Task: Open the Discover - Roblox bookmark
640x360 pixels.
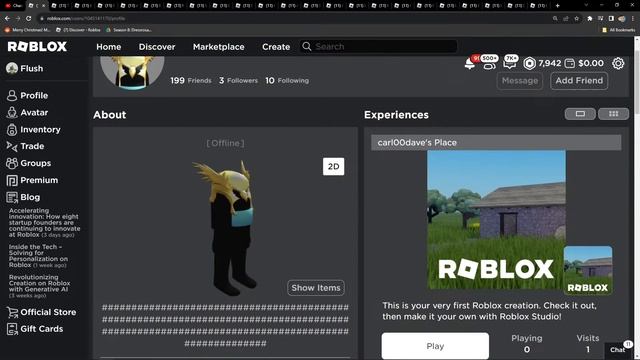Action: [x=78, y=30]
